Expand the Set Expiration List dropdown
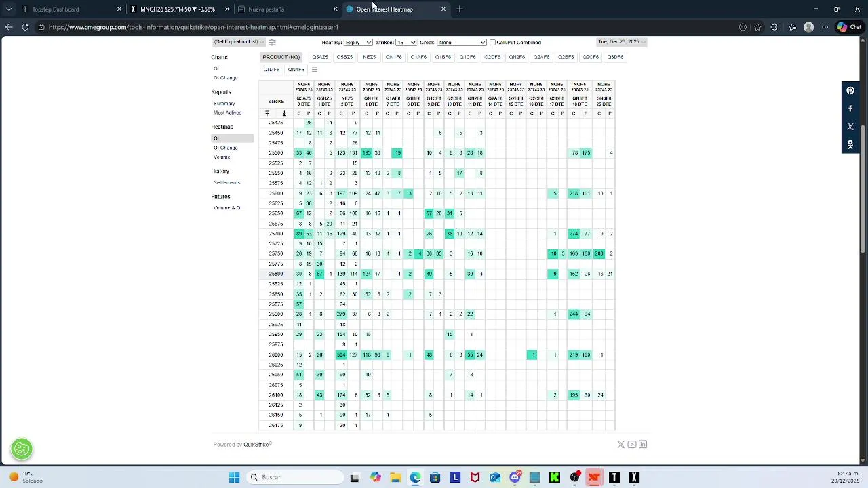Viewport: 868px width, 488px height. coord(239,42)
